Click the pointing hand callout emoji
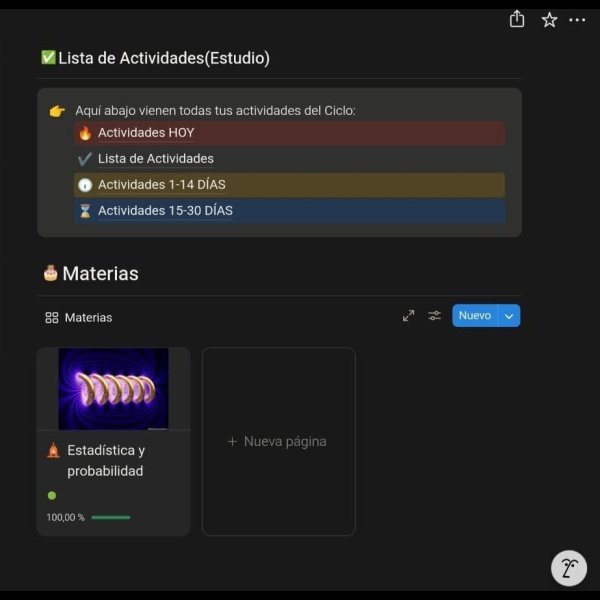 pos(57,111)
